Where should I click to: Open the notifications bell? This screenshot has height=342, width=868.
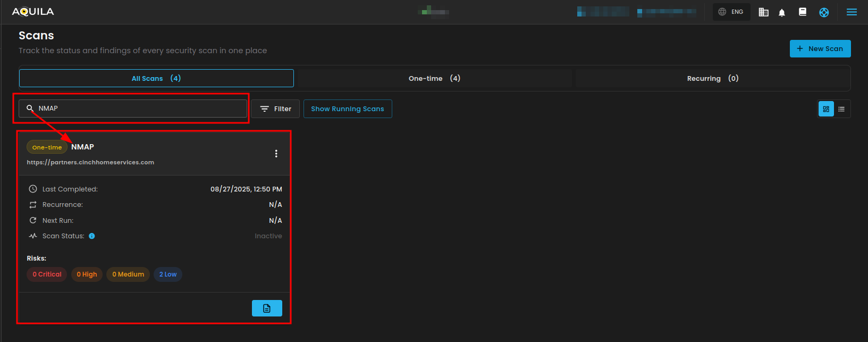pyautogui.click(x=781, y=12)
